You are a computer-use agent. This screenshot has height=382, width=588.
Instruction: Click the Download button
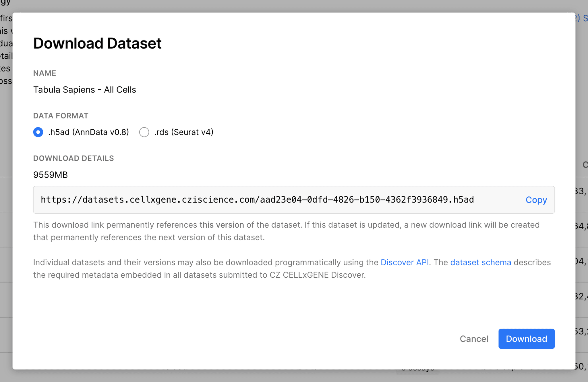click(x=526, y=339)
